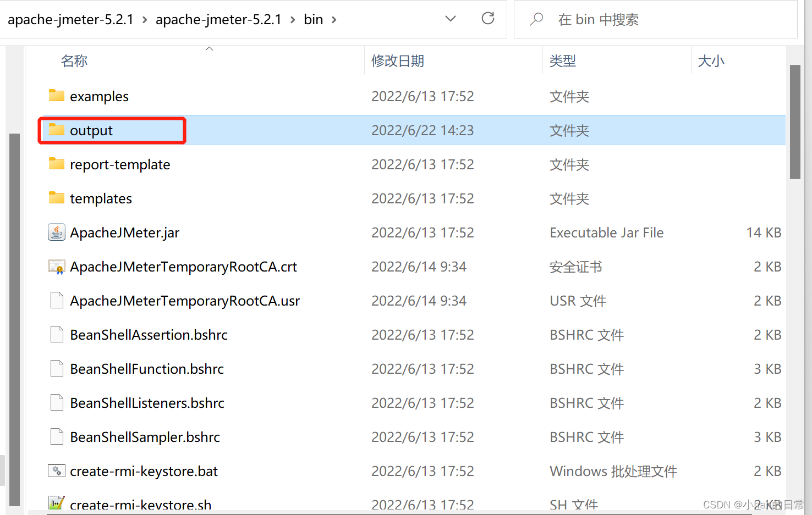Click the 3 KB size of BeanShellSampler.bshrc
812x515 pixels.
[767, 437]
